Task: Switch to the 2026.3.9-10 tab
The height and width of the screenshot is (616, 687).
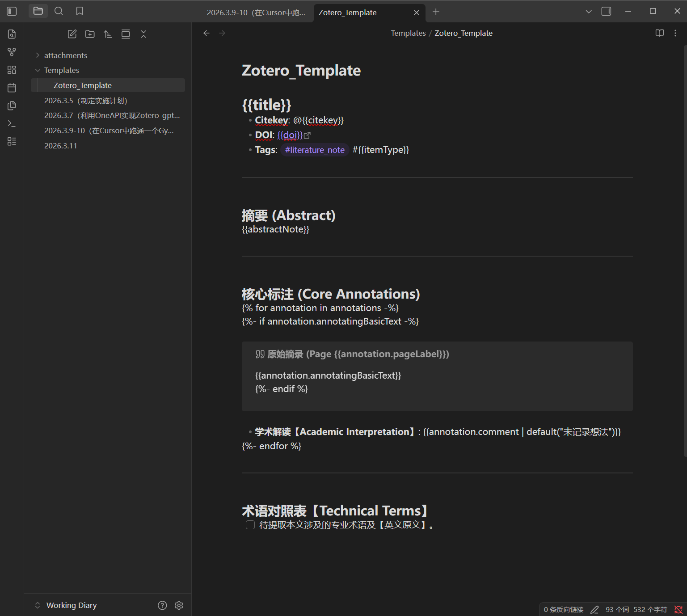Action: [x=256, y=13]
